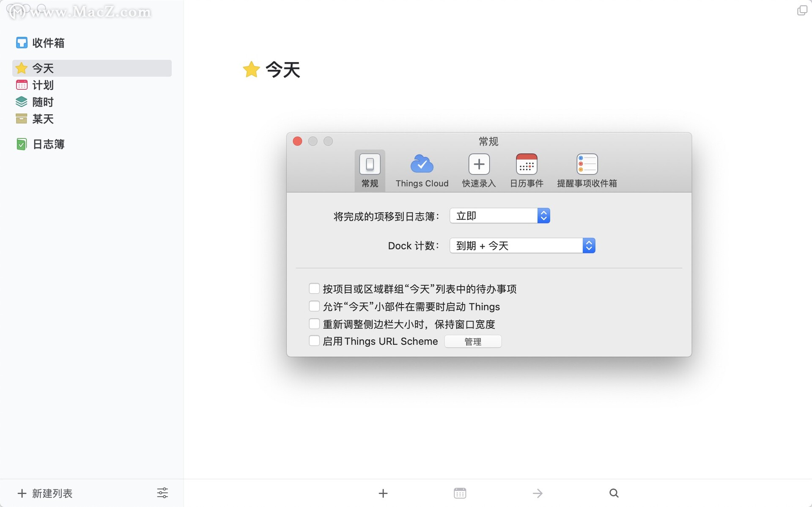This screenshot has width=812, height=507.
Task: Switch to 提醒事项收件箱 reminders tab
Action: coord(587,171)
